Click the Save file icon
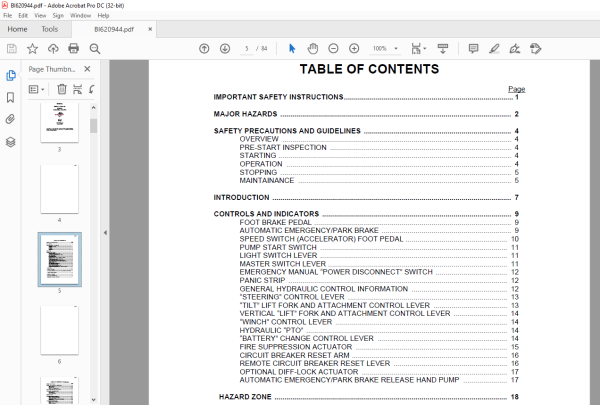This screenshot has height=405, width=600. click(x=12, y=49)
